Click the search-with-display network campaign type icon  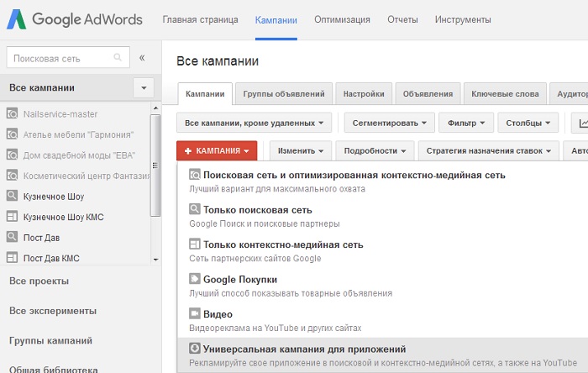pos(195,175)
